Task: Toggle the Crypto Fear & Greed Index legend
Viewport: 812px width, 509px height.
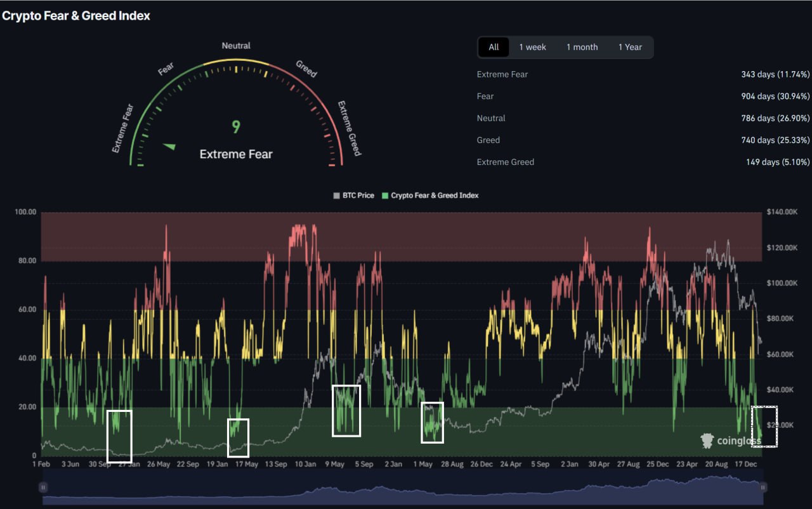Action: 435,195
